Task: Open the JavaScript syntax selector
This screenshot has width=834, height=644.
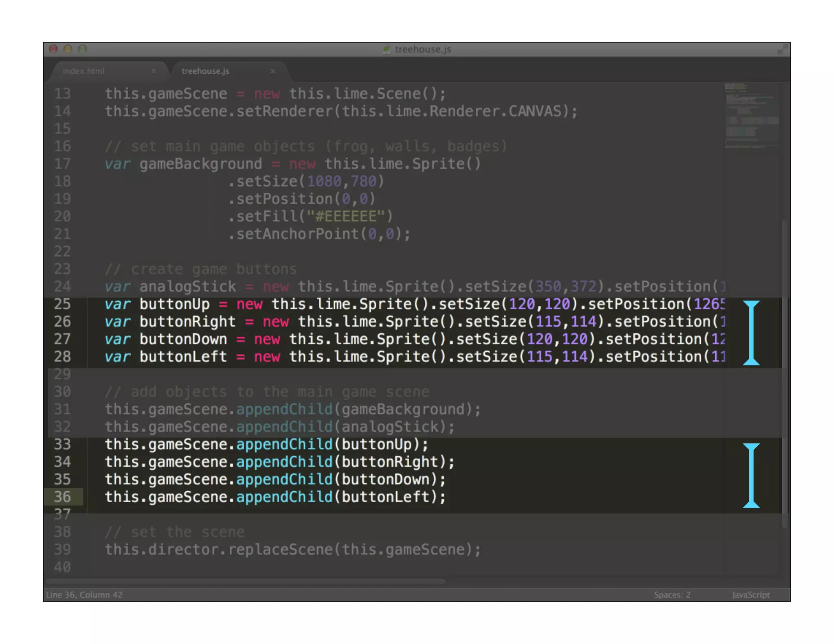Action: point(751,595)
